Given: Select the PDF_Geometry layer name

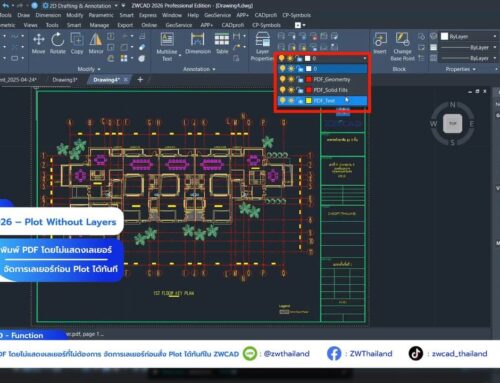Looking at the screenshot, I should tap(332, 79).
